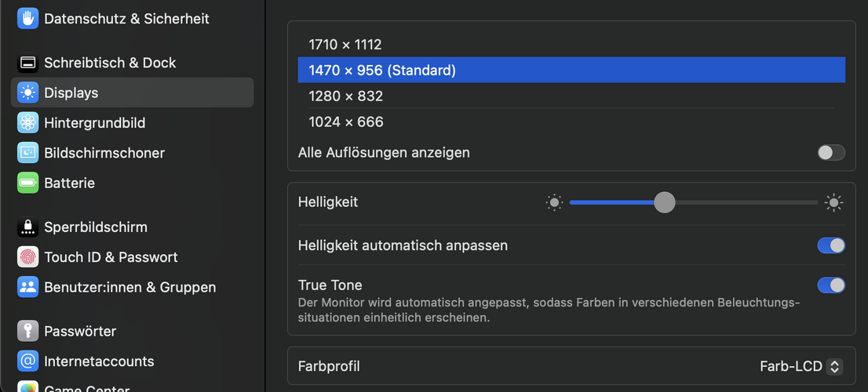Image resolution: width=868 pixels, height=392 pixels.
Task: Click the Helligkeit brightness slider
Action: pos(694,202)
